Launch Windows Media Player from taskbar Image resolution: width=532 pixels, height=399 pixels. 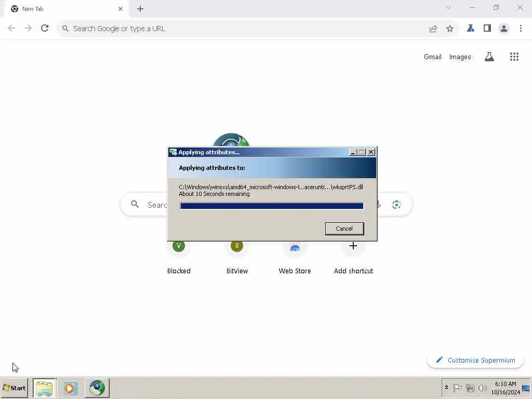[x=71, y=388]
